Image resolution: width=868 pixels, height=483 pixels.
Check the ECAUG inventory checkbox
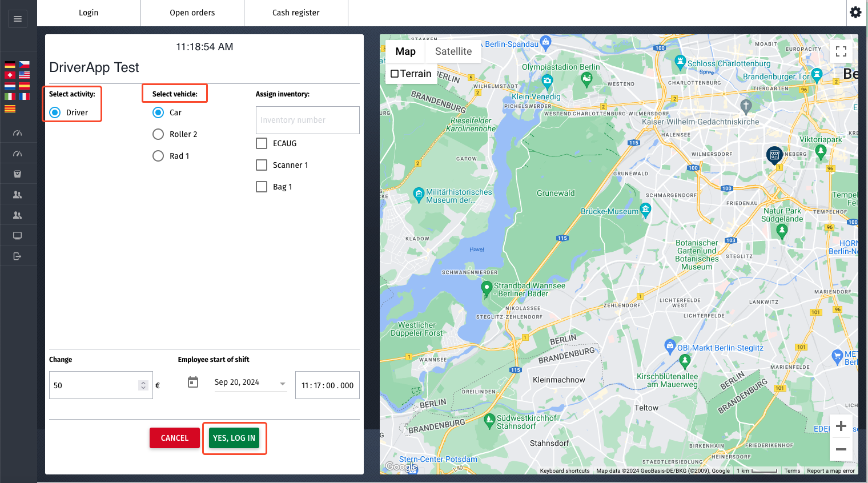262,143
